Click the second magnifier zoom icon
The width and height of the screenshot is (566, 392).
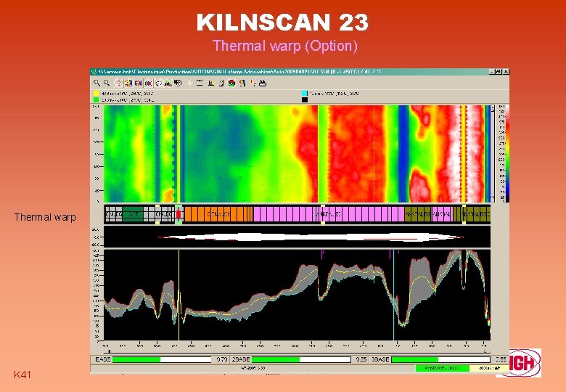[107, 83]
